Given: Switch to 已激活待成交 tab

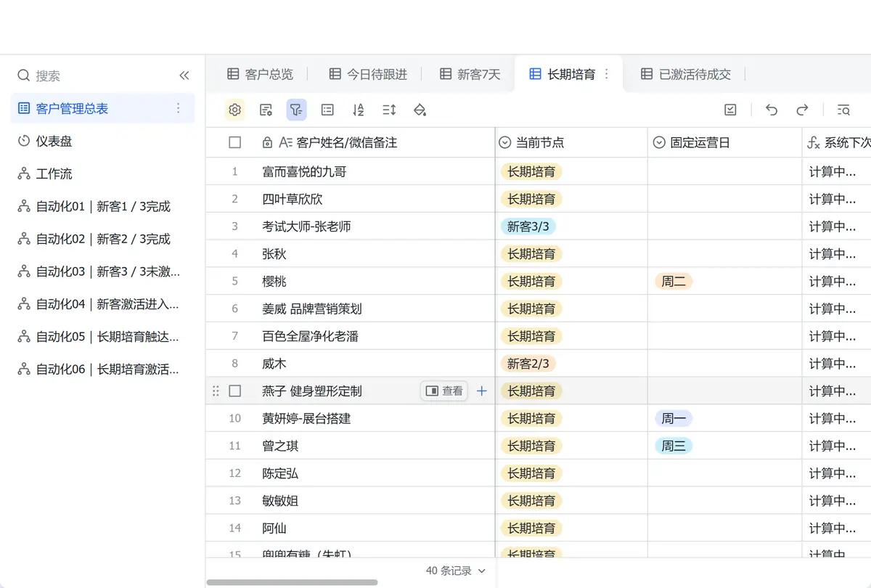Looking at the screenshot, I should tap(686, 74).
